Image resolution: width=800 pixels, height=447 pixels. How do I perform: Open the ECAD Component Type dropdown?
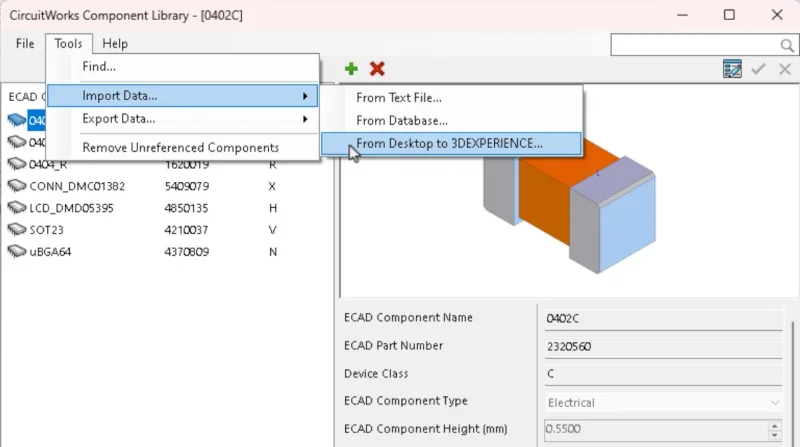pos(662,402)
